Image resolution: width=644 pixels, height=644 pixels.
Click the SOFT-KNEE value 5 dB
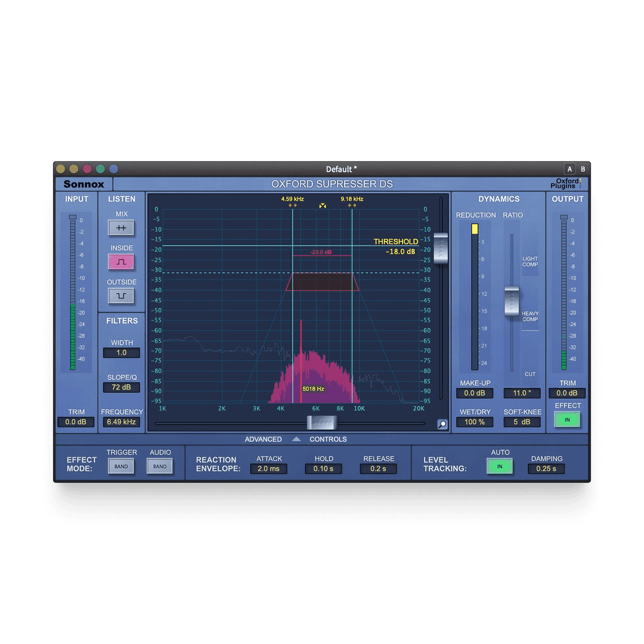pyautogui.click(x=522, y=422)
